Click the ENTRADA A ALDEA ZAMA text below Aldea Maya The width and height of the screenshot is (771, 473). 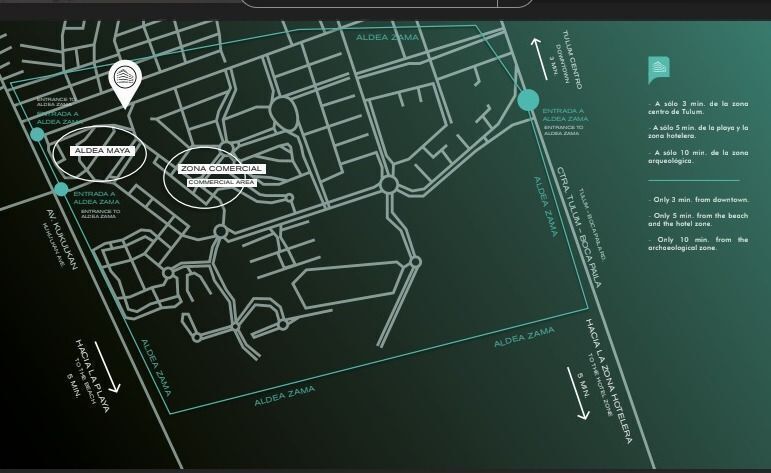(x=96, y=198)
